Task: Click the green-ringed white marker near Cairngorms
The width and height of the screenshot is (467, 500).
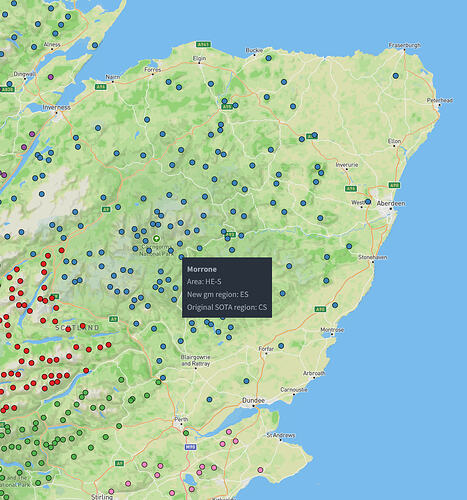Action: 156,238
